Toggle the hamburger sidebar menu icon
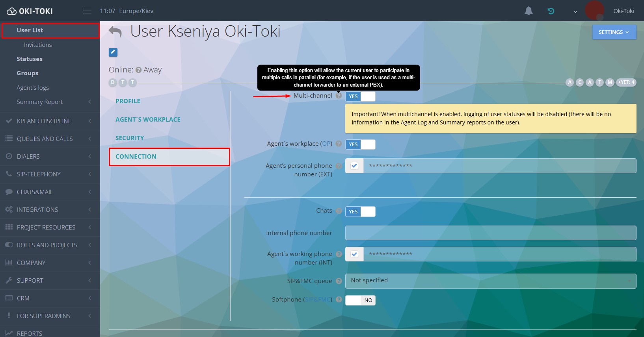Viewport: 644px width, 337px height. pos(87,11)
